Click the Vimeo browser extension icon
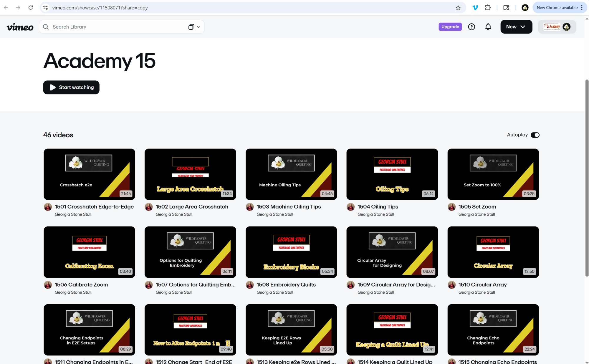The height and width of the screenshot is (364, 589). click(x=475, y=8)
